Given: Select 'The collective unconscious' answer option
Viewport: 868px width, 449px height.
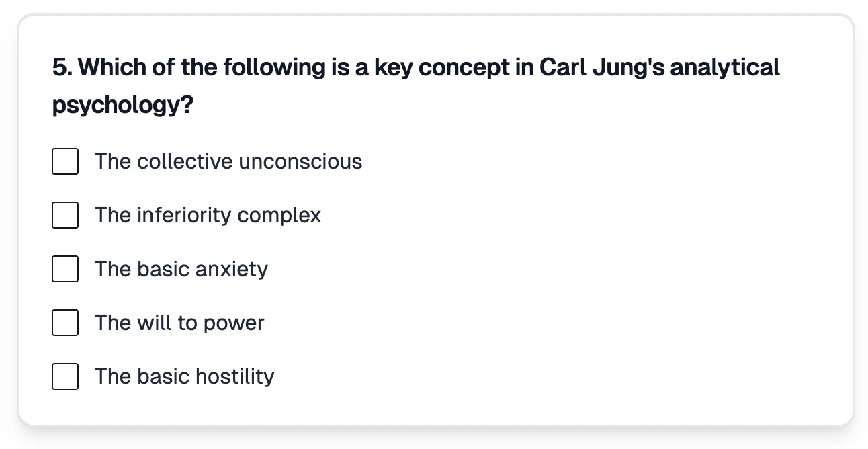Looking at the screenshot, I should 64,161.
